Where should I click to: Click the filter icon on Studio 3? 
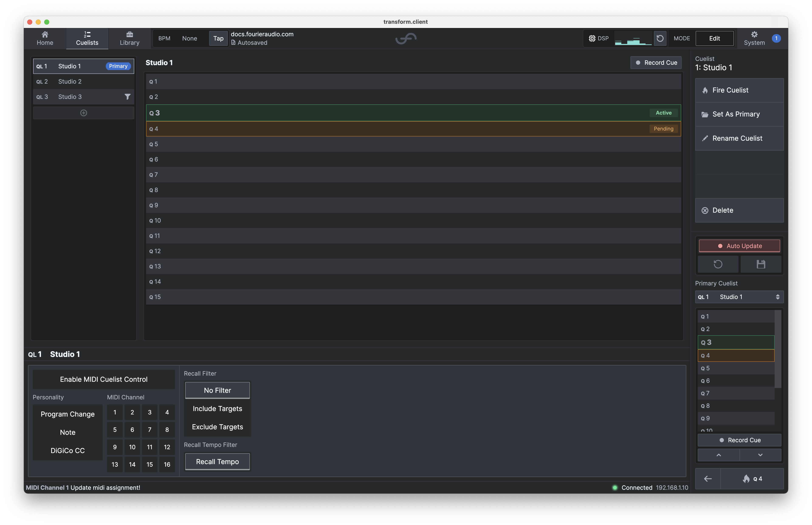pos(127,97)
